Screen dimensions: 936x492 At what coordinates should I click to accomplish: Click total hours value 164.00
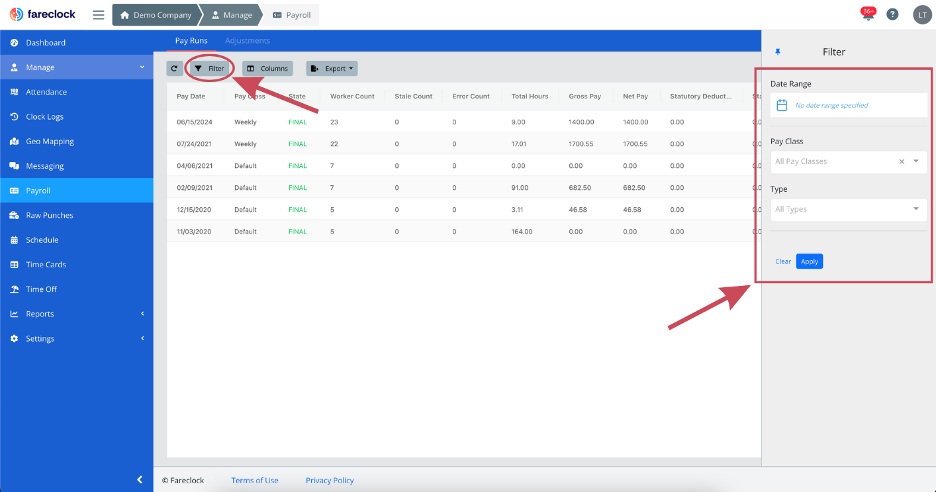point(522,232)
